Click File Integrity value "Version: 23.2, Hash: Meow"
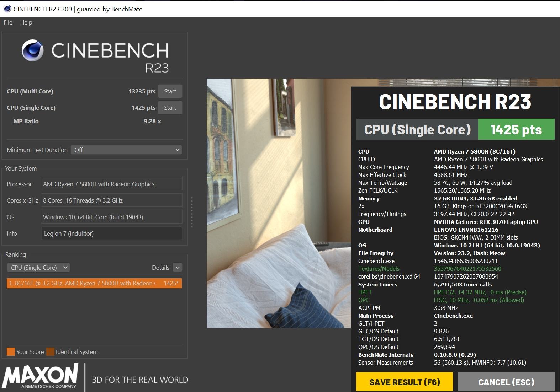Screen dimensions: 560x392 pos(470,253)
